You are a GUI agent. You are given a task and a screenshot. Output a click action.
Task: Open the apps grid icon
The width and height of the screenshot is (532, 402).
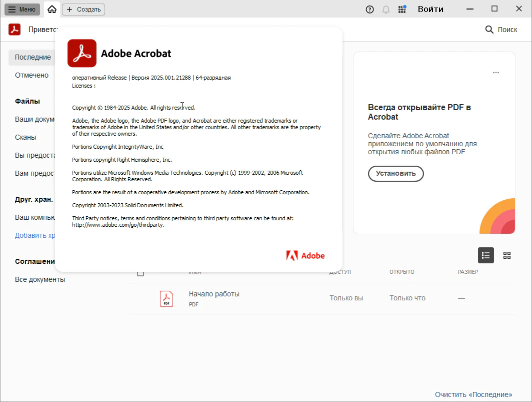(x=402, y=9)
